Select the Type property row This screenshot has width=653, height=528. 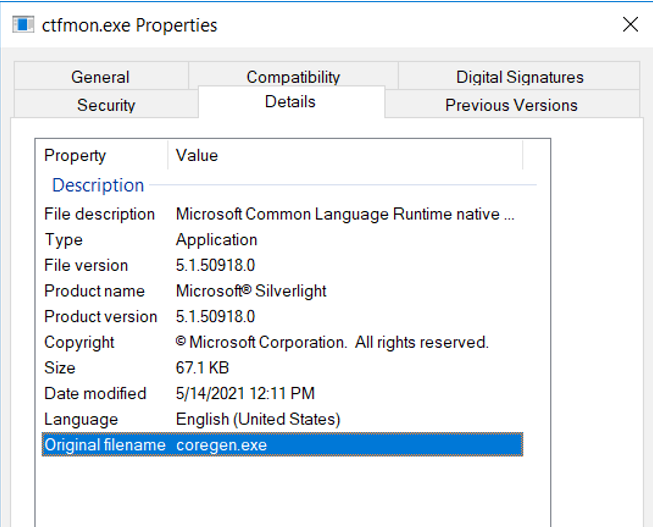(63, 240)
